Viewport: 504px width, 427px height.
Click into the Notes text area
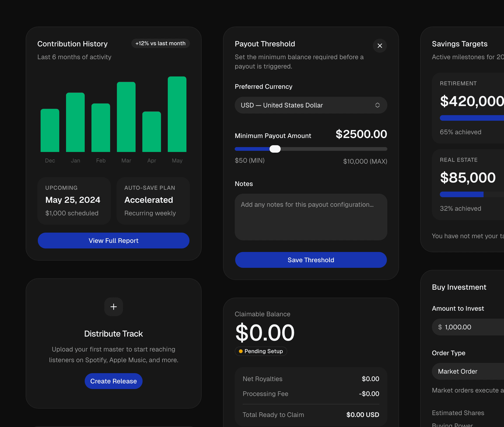point(311,217)
